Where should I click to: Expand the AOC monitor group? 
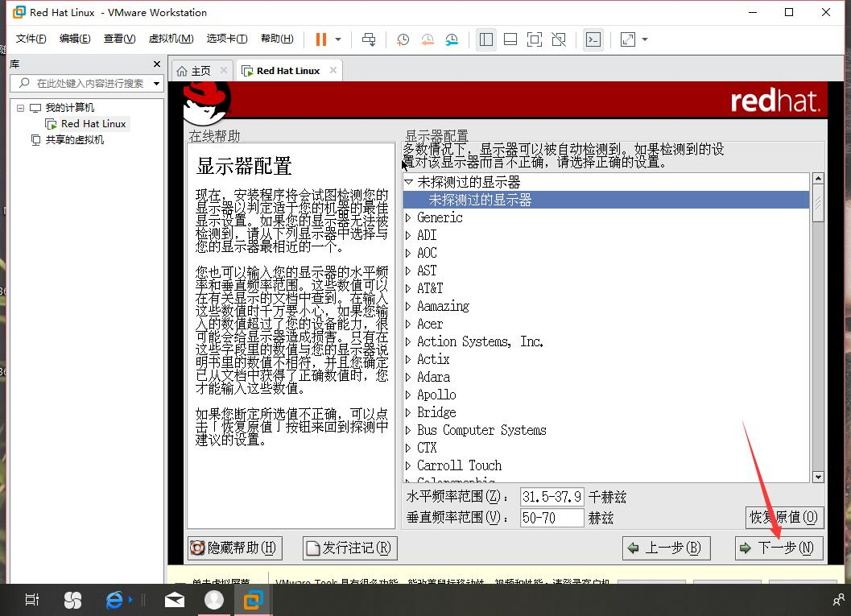408,253
